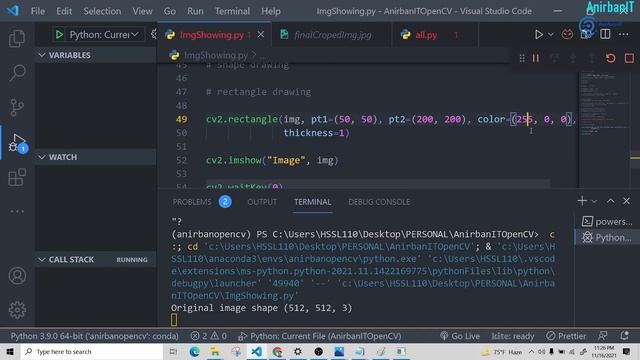640x360 pixels.
Task: Open the View menu
Action: [x=142, y=11]
